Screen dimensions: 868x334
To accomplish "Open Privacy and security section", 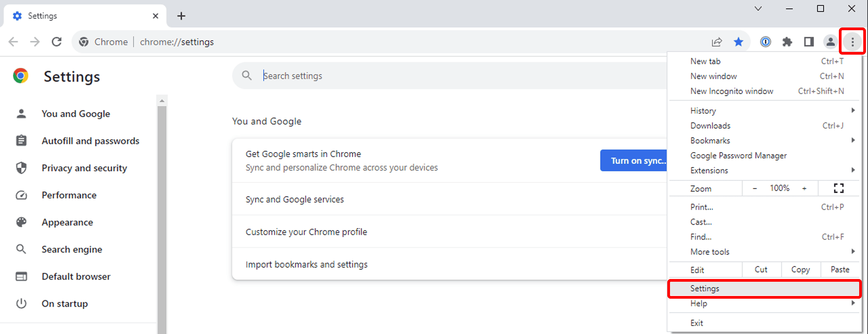I will pyautogui.click(x=84, y=168).
